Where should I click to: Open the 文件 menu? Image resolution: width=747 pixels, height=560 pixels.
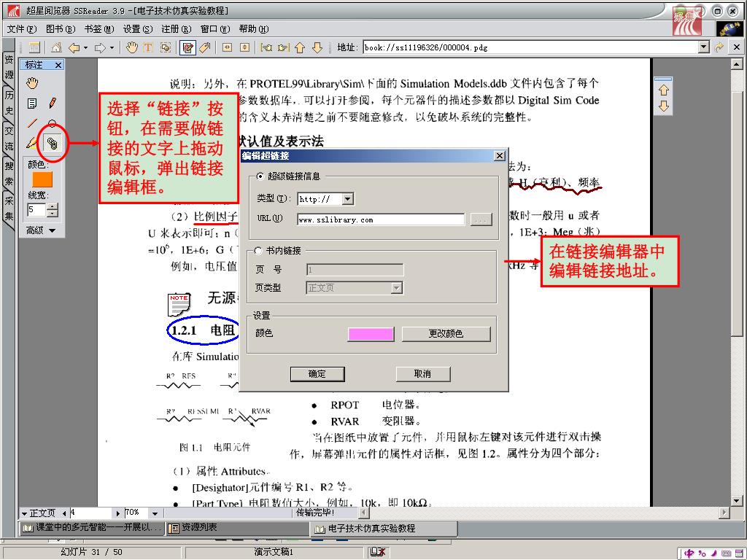(22, 29)
